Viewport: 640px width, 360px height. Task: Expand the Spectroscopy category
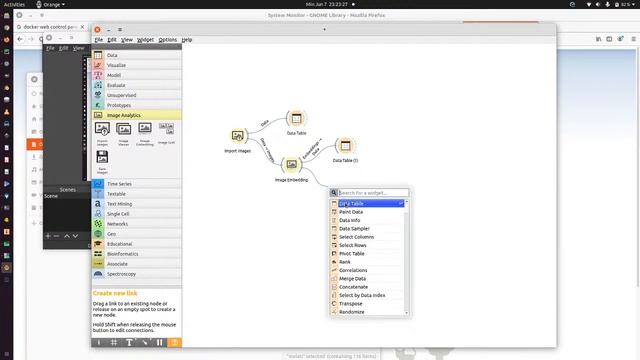pyautogui.click(x=137, y=274)
